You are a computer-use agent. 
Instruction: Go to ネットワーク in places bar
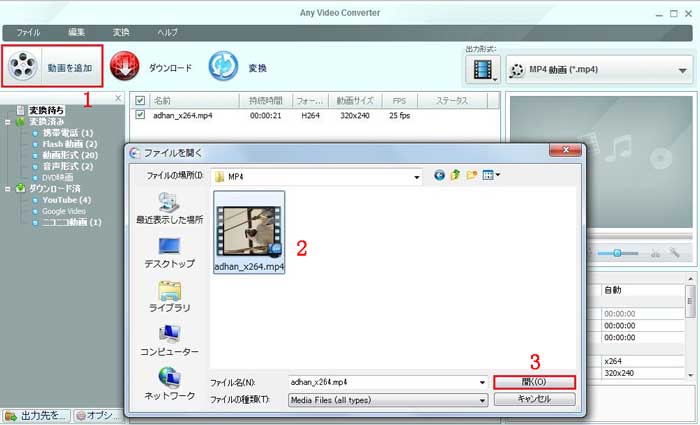tap(169, 384)
